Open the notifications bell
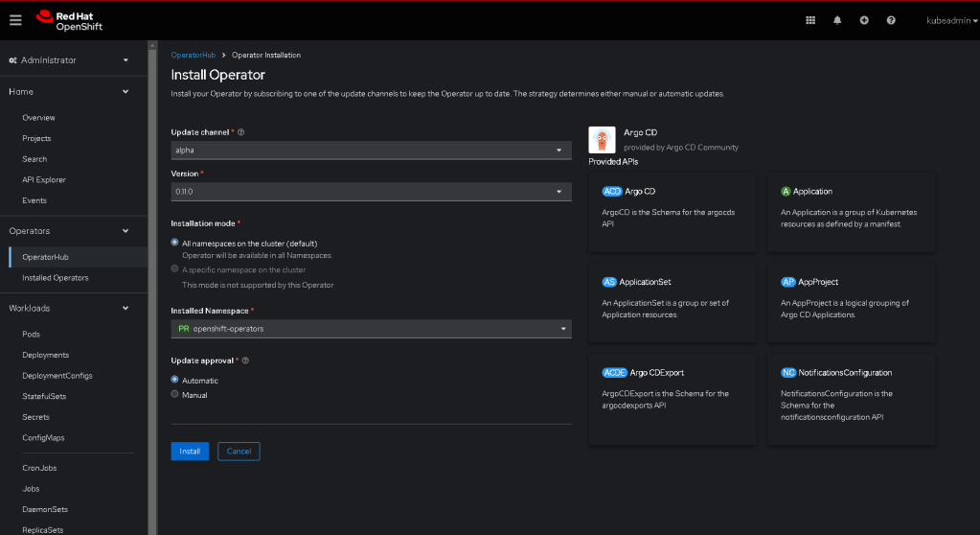 point(837,20)
